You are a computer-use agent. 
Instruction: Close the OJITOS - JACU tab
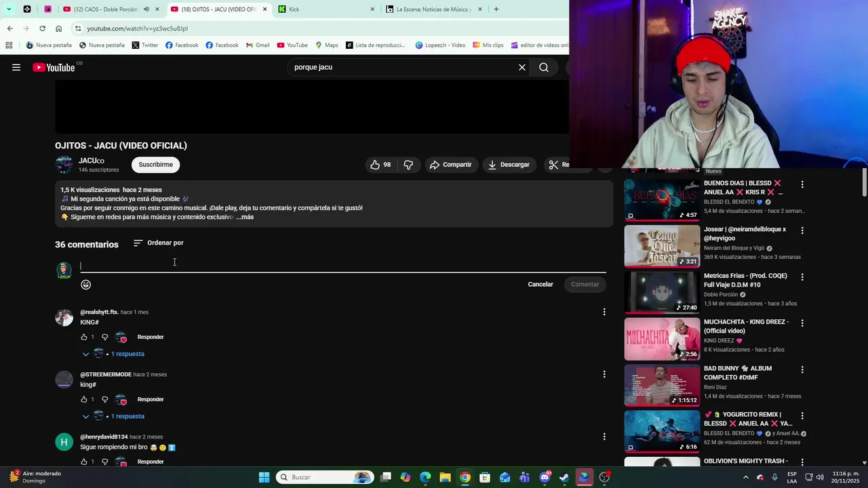[264, 9]
